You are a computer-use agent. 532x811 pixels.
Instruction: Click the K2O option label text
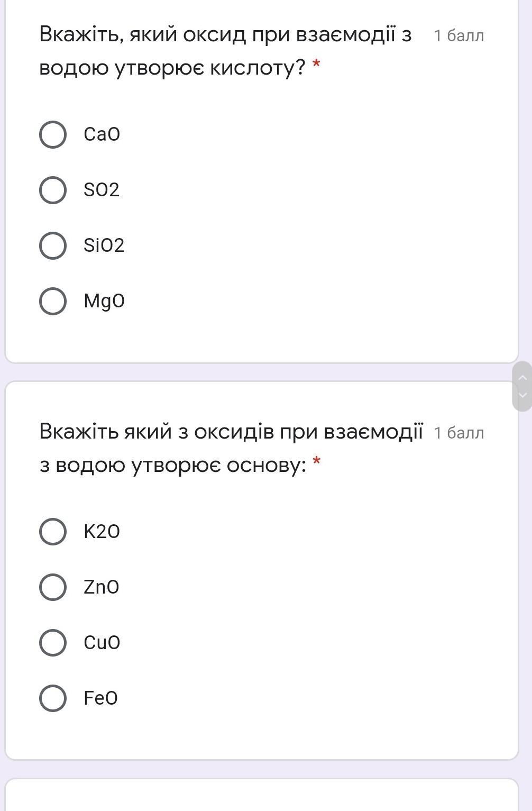[x=102, y=532]
